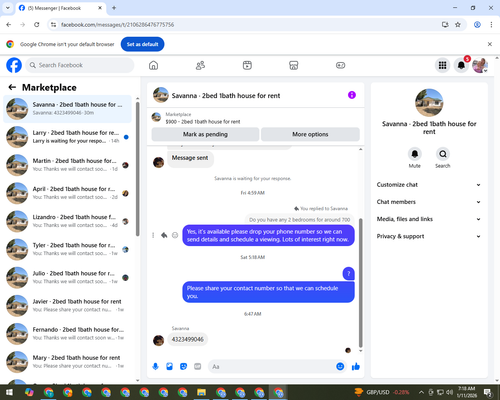Open the emoji picker in message box
This screenshot has height=400, width=500.
click(x=340, y=367)
